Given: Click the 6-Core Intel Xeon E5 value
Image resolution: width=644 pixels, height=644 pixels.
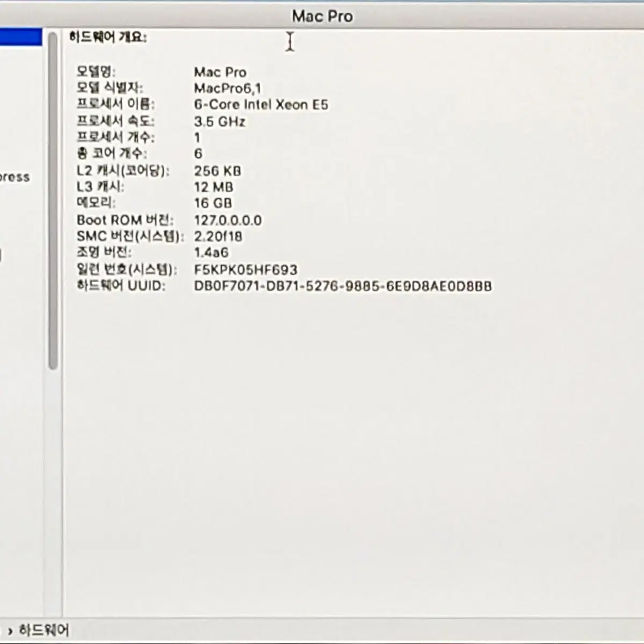Looking at the screenshot, I should [261, 105].
